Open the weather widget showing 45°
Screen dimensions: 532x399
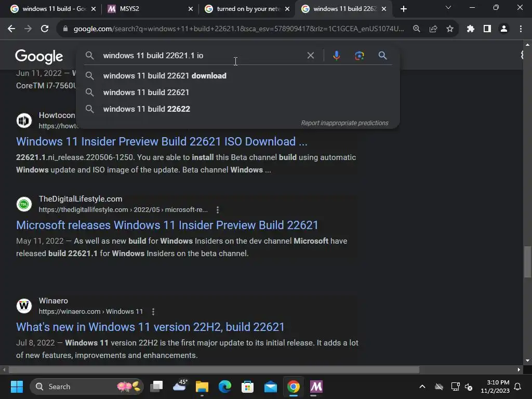click(x=180, y=386)
